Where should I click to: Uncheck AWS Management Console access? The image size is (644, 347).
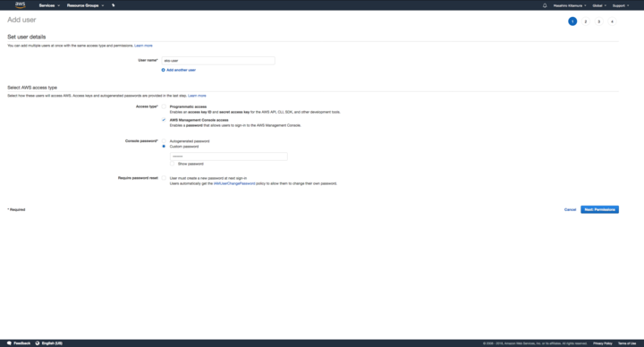[x=164, y=120]
